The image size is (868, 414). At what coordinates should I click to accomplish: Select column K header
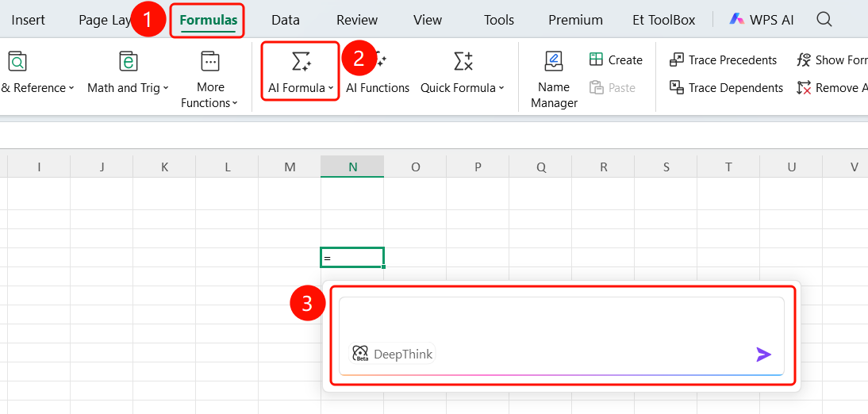[x=164, y=167]
